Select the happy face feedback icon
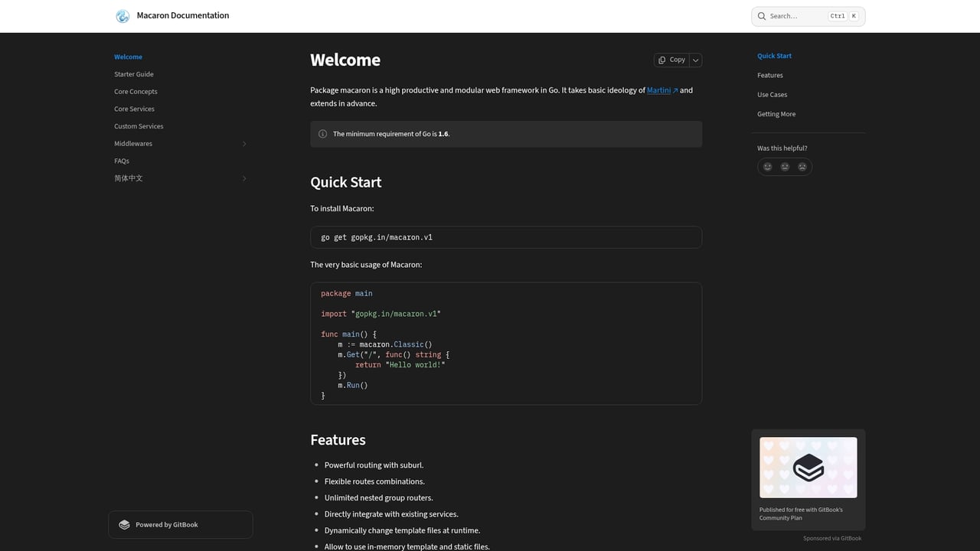The width and height of the screenshot is (980, 551). point(767,166)
